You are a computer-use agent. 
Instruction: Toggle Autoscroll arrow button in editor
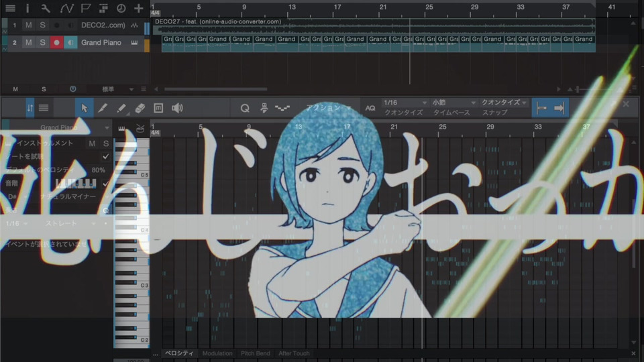(x=559, y=108)
